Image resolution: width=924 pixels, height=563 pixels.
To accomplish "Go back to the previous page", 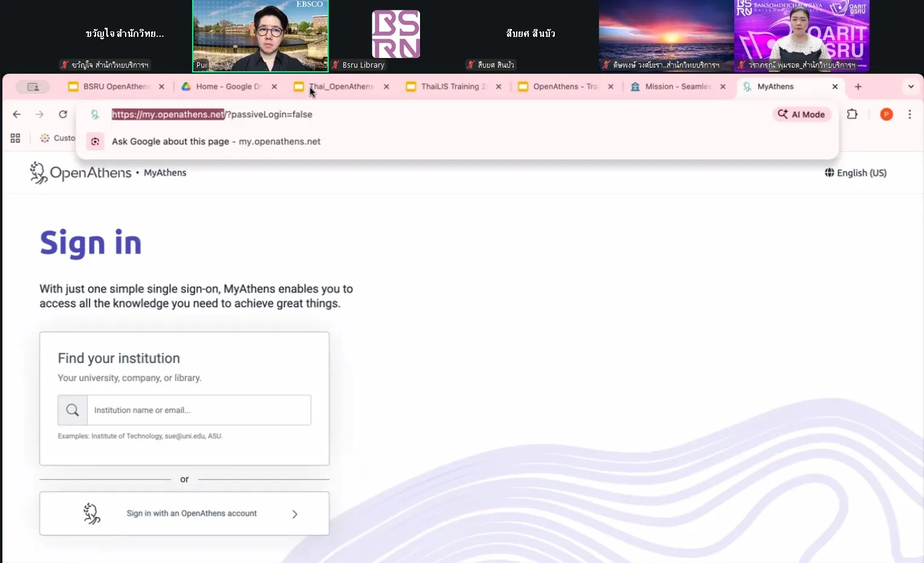I will click(x=17, y=114).
